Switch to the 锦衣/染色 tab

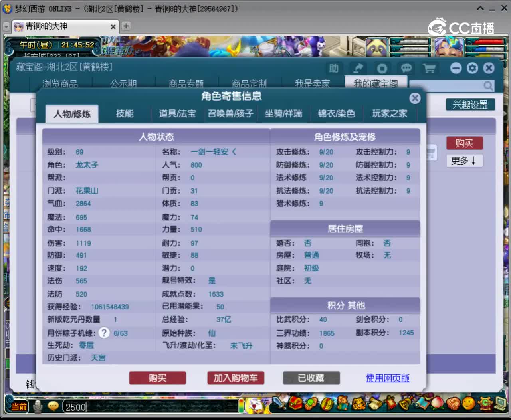tap(336, 113)
